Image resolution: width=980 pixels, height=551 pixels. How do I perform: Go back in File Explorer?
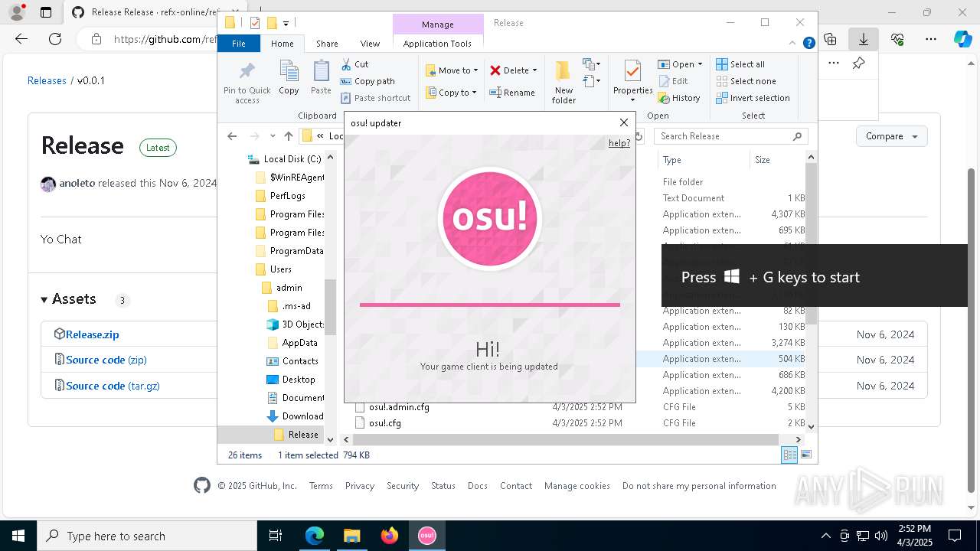(232, 136)
